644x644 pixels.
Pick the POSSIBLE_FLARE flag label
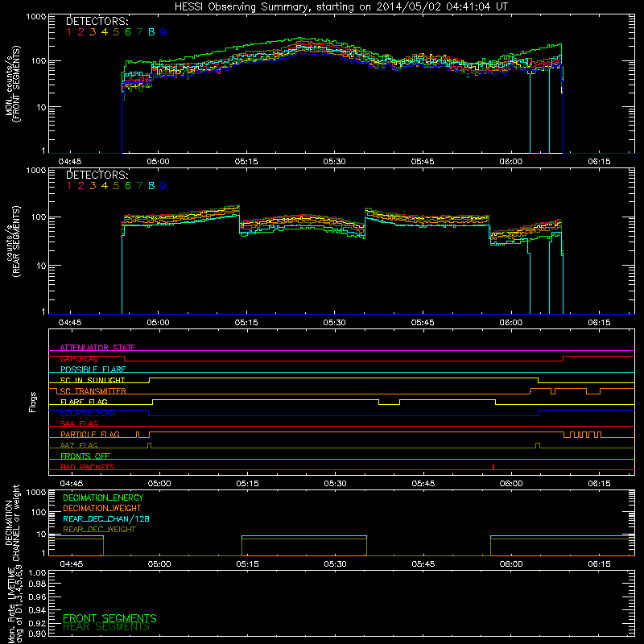click(93, 369)
